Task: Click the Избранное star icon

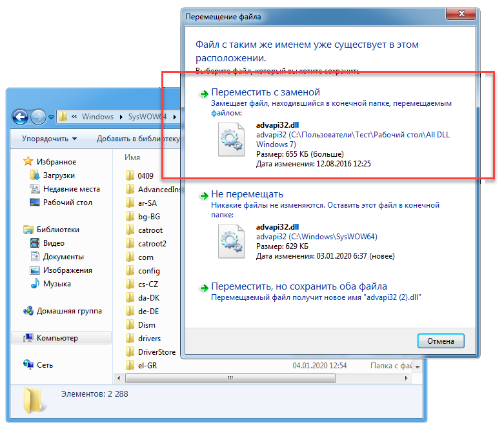Action: click(28, 161)
